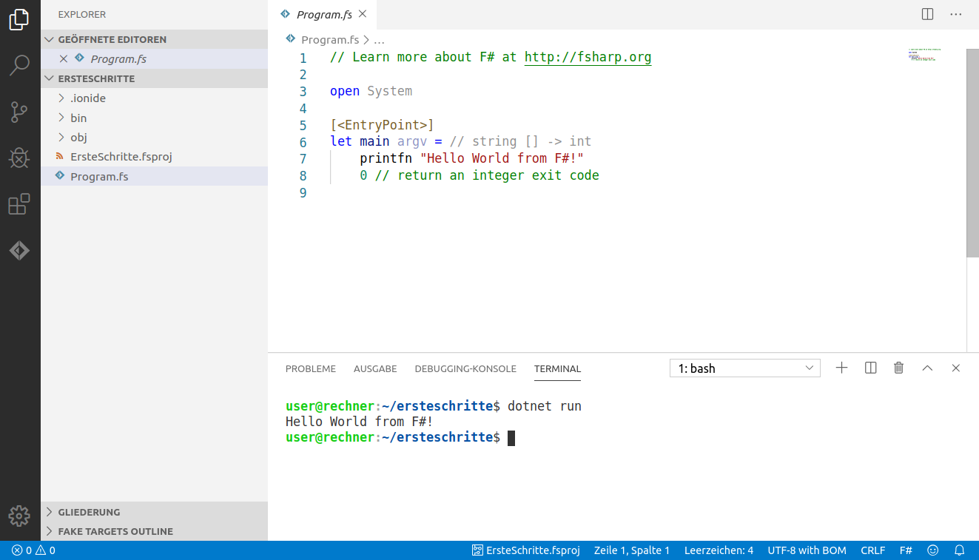Collapse the ERSTESCHRITTE folder section
Image resolution: width=979 pixels, height=560 pixels.
click(154, 78)
